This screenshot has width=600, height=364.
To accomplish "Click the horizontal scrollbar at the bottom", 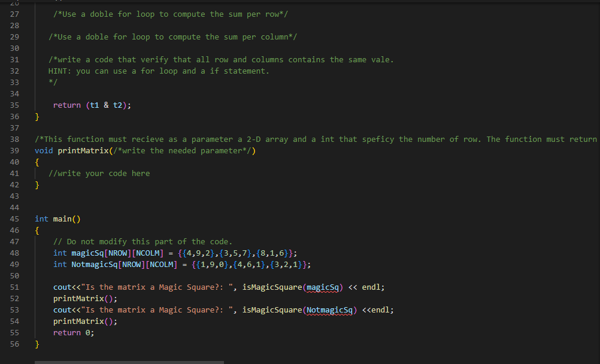I will 129,362.
